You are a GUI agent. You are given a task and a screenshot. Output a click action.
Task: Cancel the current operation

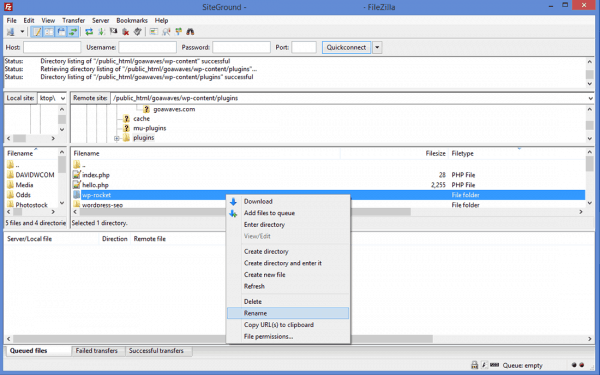coord(114,32)
